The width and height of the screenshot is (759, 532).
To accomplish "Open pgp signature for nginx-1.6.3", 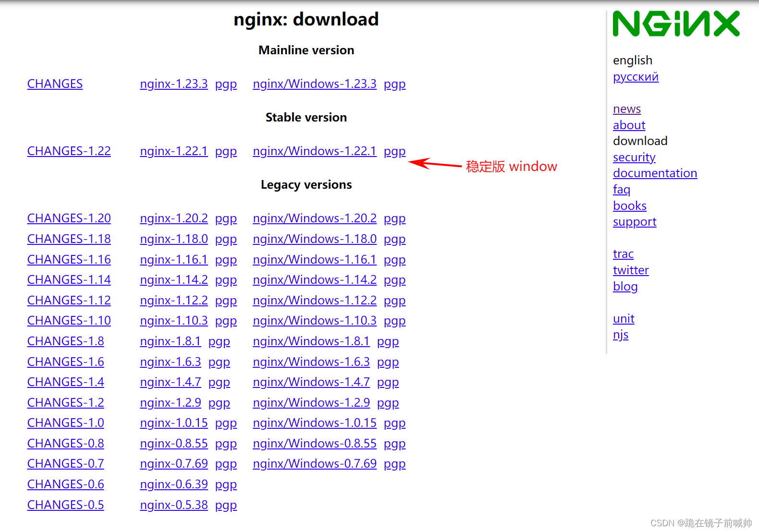I will coord(219,363).
